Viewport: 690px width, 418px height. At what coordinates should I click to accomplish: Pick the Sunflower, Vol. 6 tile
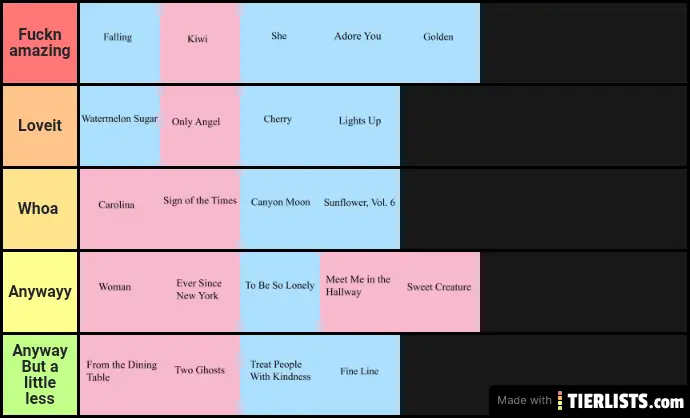[x=360, y=209]
